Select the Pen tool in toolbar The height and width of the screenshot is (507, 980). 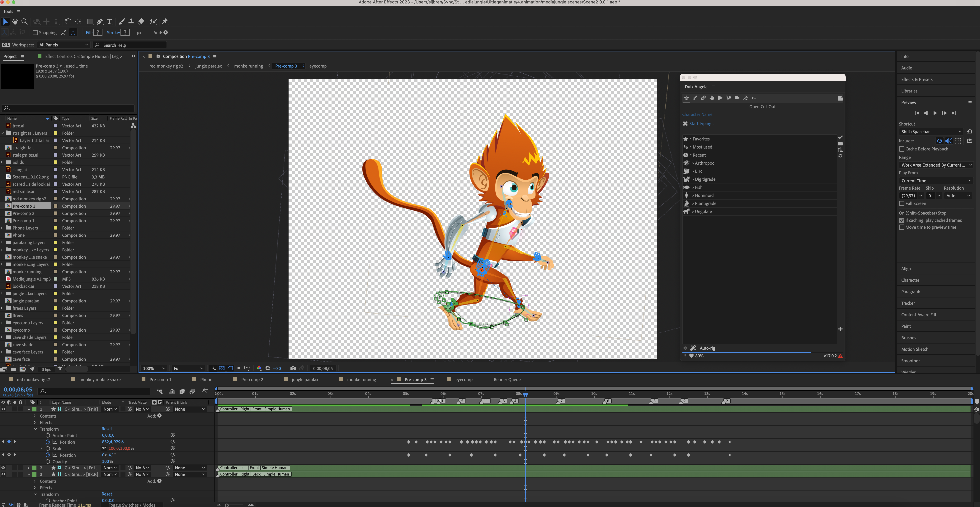(100, 22)
